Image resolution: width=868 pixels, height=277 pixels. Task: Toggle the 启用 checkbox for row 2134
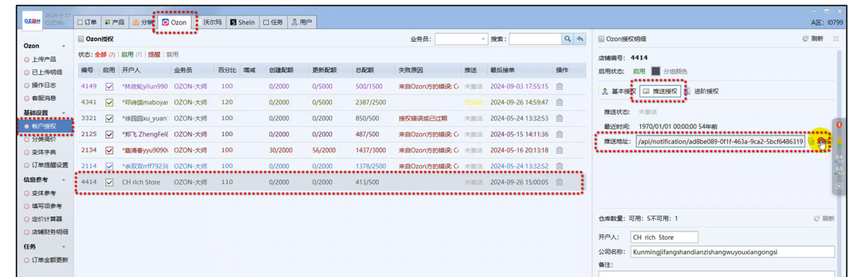pyautogui.click(x=109, y=150)
